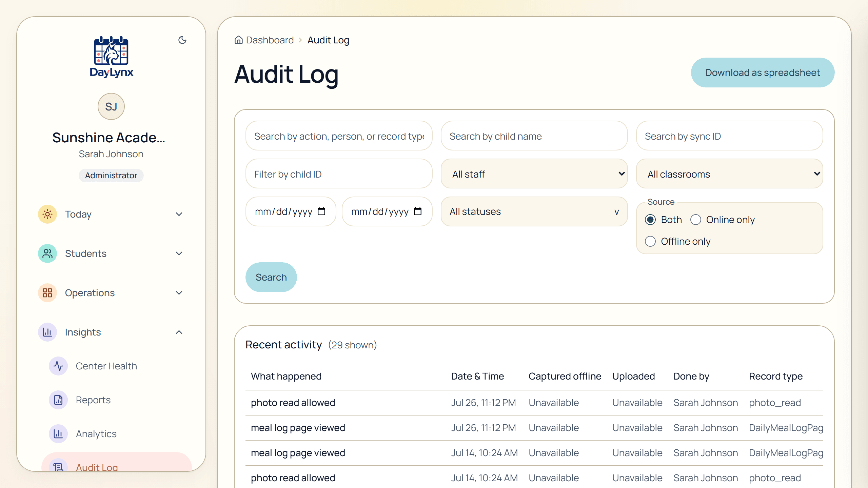Click the DayLynx logo
Viewport: 868px width, 488px height.
pos(111,57)
